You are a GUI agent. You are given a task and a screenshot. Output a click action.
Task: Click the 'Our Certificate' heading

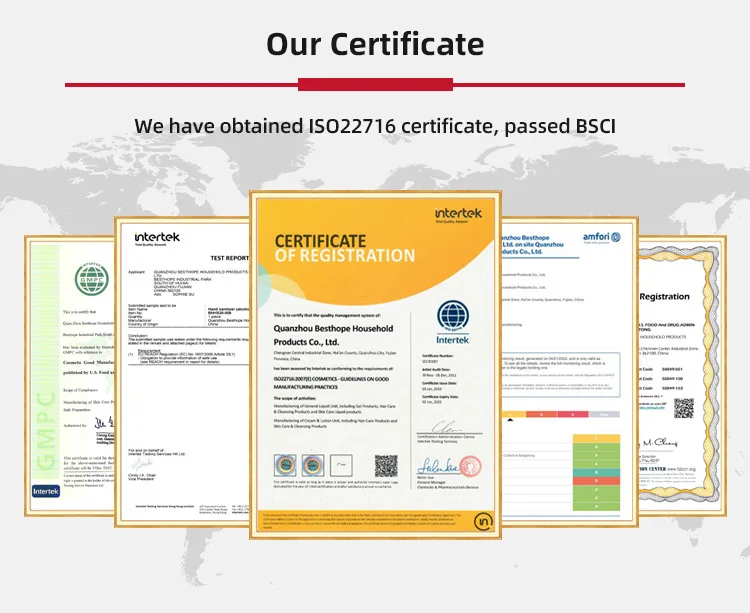click(x=375, y=44)
